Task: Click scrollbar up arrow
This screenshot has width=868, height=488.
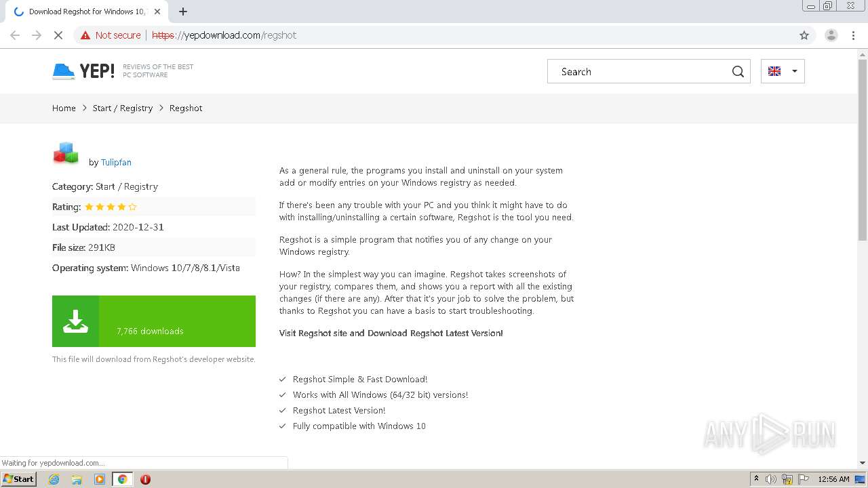Action: [863, 54]
